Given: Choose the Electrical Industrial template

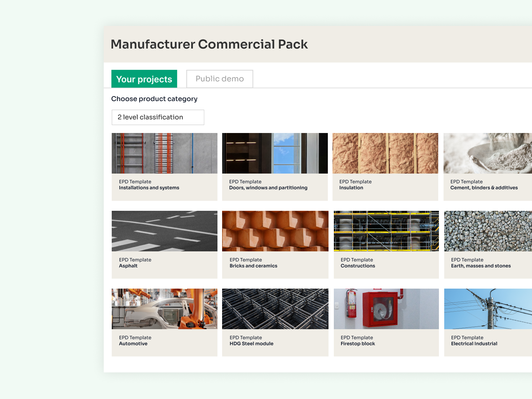Looking at the screenshot, I should point(487,322).
